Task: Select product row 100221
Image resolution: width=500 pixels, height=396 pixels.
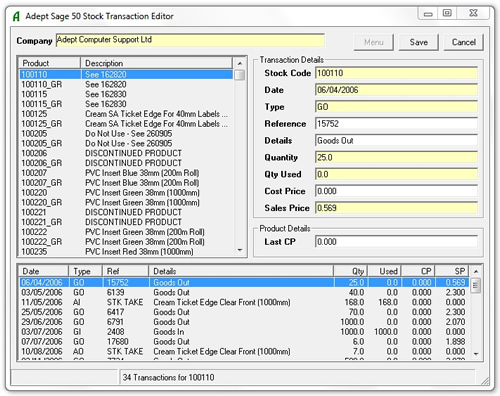Action: (x=126, y=212)
